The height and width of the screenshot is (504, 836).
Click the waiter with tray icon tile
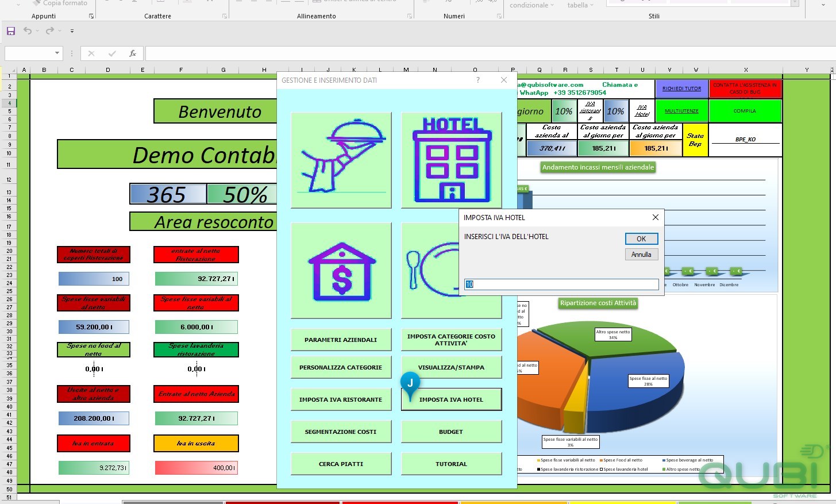[341, 160]
